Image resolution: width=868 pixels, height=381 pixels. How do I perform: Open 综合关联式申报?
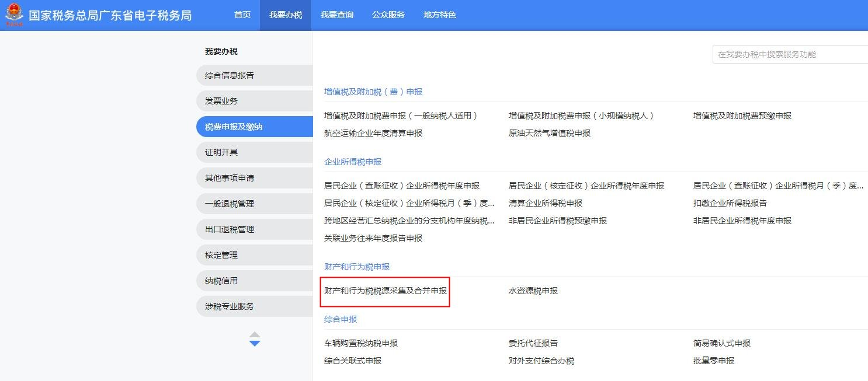pos(353,361)
